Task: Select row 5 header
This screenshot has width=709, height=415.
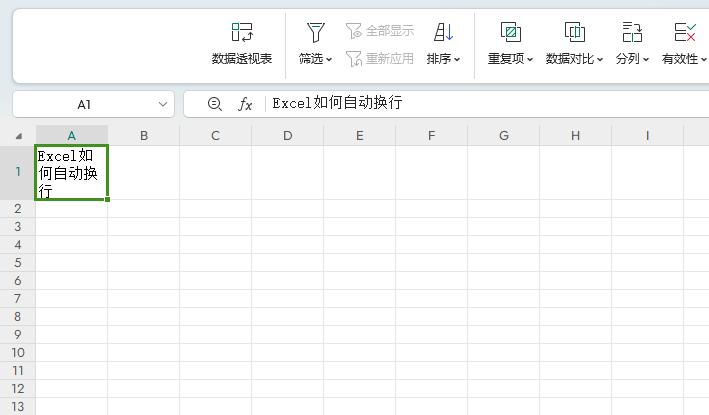Action: [x=18, y=263]
